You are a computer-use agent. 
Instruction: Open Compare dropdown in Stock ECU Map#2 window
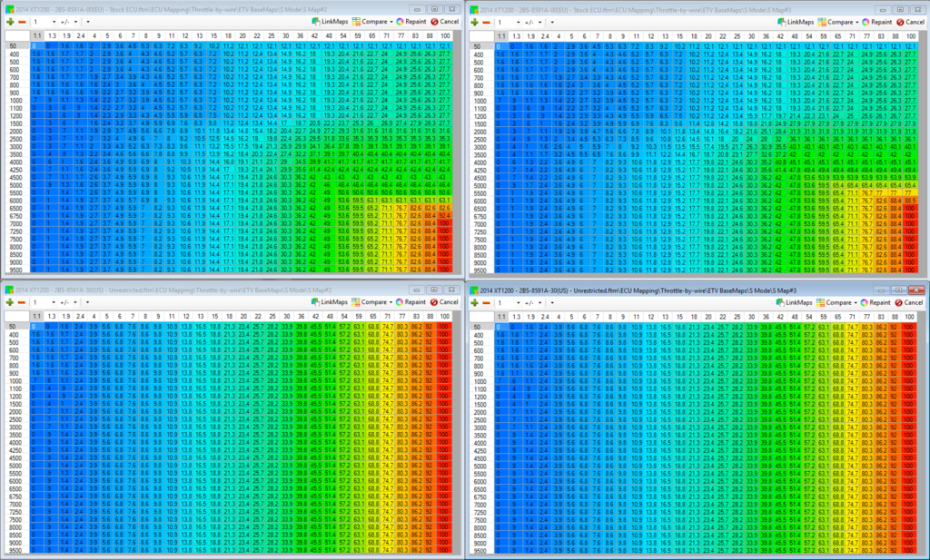coord(373,21)
